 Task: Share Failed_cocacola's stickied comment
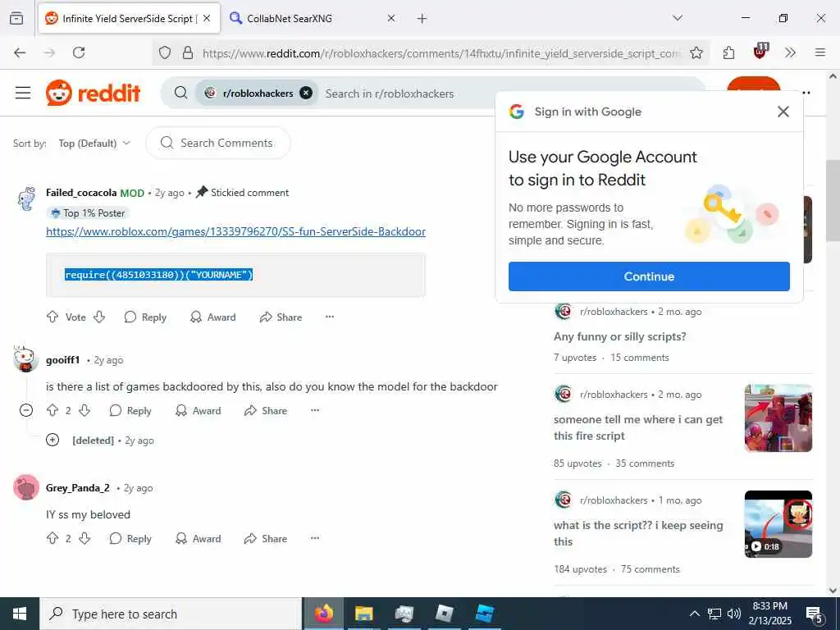281,317
